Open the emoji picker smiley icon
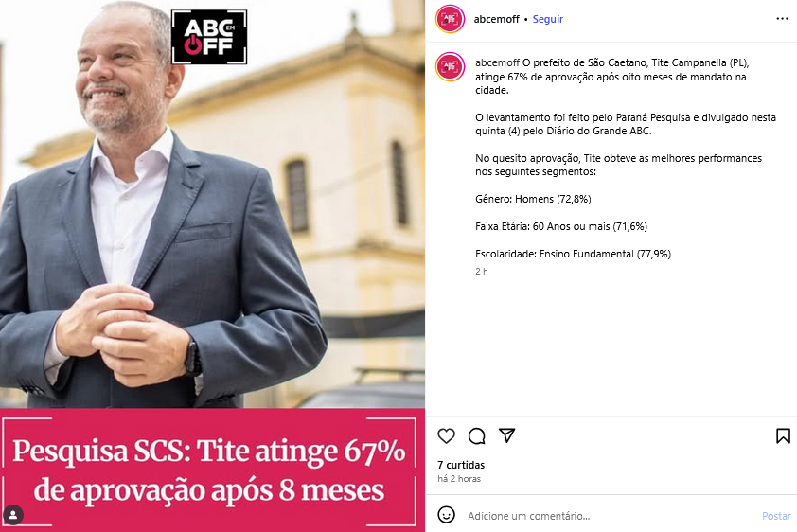The image size is (797, 532). click(x=446, y=515)
